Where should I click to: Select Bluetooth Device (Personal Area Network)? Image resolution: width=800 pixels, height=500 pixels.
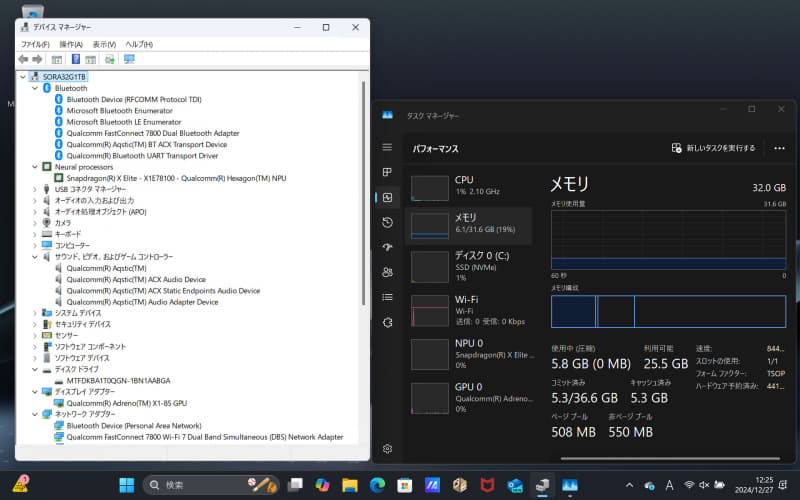pyautogui.click(x=134, y=426)
